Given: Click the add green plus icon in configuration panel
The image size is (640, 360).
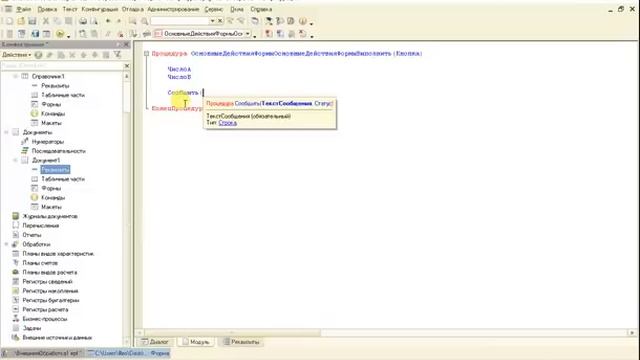Looking at the screenshot, I should pos(38,55).
